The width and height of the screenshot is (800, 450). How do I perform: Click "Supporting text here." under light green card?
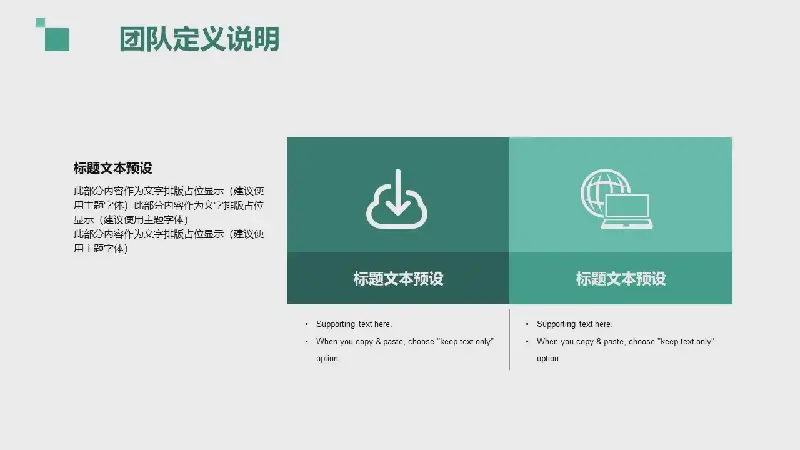(574, 324)
